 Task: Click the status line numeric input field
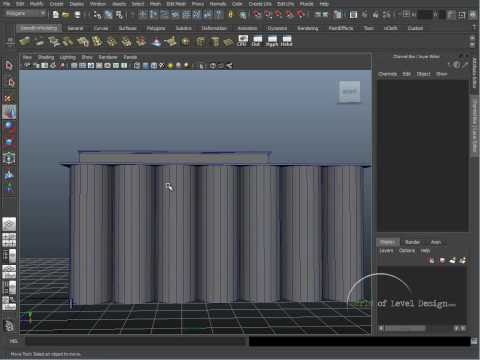[425, 14]
